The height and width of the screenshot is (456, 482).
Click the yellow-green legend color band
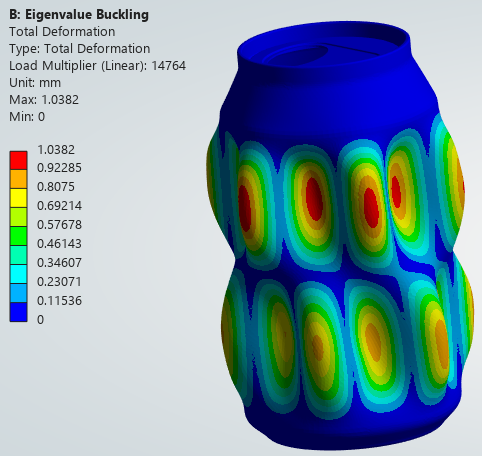(18, 217)
